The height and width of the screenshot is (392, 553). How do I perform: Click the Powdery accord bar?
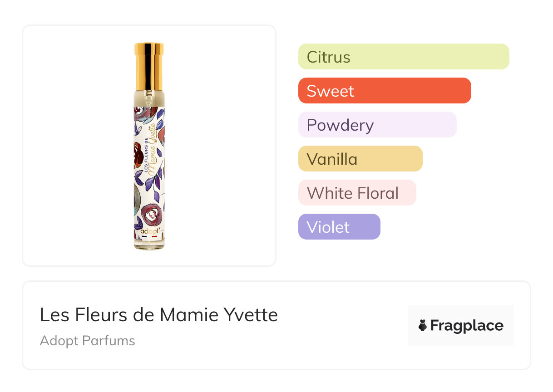point(377,125)
